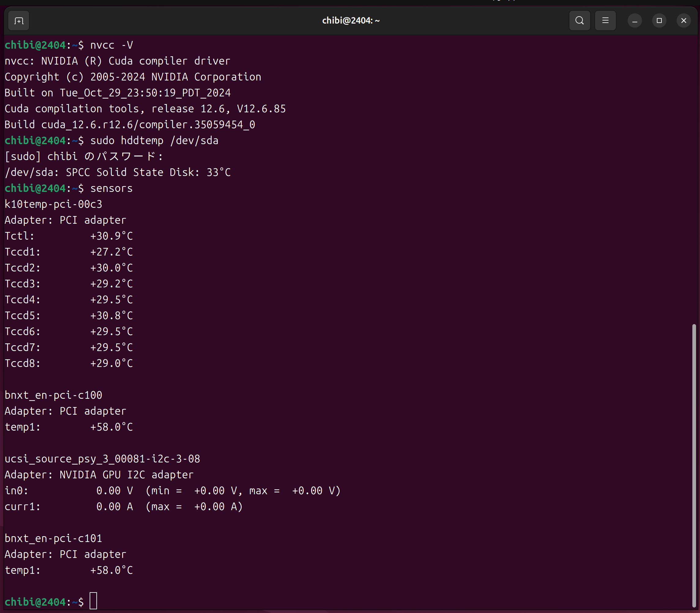This screenshot has height=613, width=700.
Task: Click the terminal search icon
Action: 579,21
